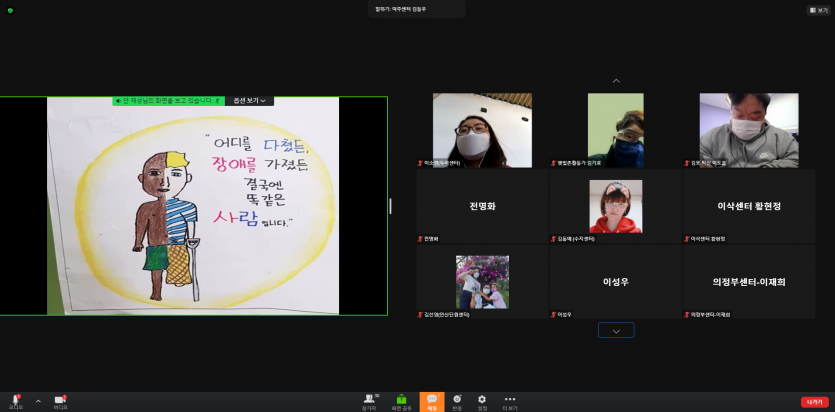Screen dimensions: 835x412
Task: Open the participants list (참가자)
Action: coord(370,400)
